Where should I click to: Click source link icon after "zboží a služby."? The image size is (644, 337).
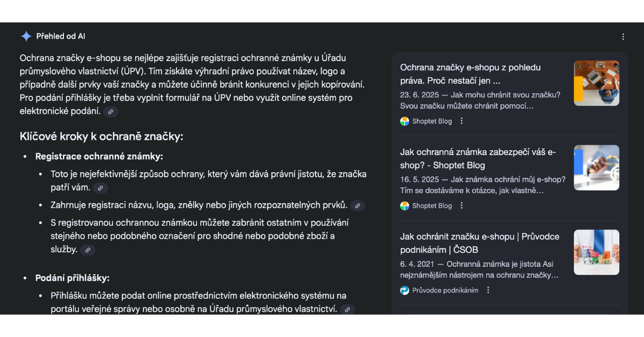coord(87,250)
